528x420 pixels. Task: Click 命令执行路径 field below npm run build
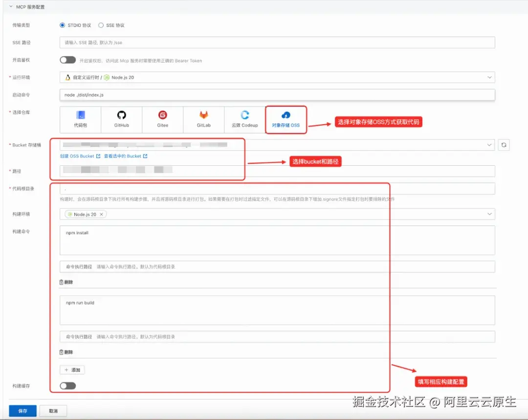click(277, 337)
